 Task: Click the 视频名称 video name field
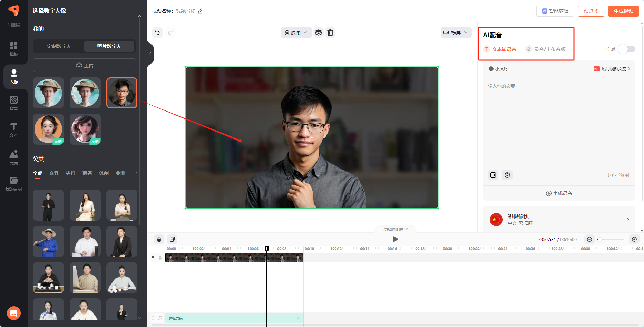(x=186, y=11)
